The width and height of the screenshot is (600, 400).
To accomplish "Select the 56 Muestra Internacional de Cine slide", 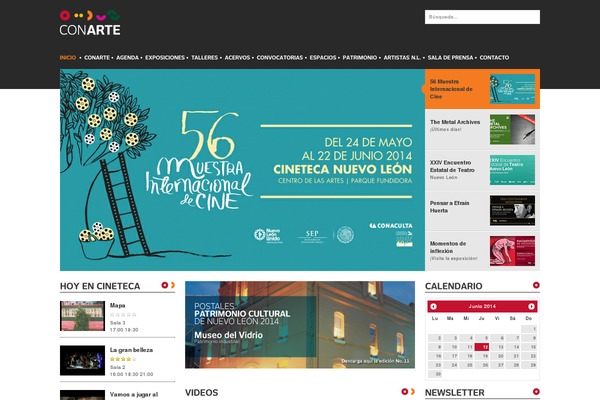I will tap(482, 89).
